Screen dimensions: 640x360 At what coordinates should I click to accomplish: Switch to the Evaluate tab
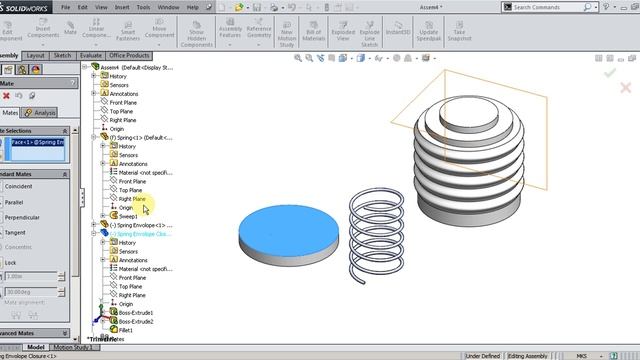click(91, 56)
